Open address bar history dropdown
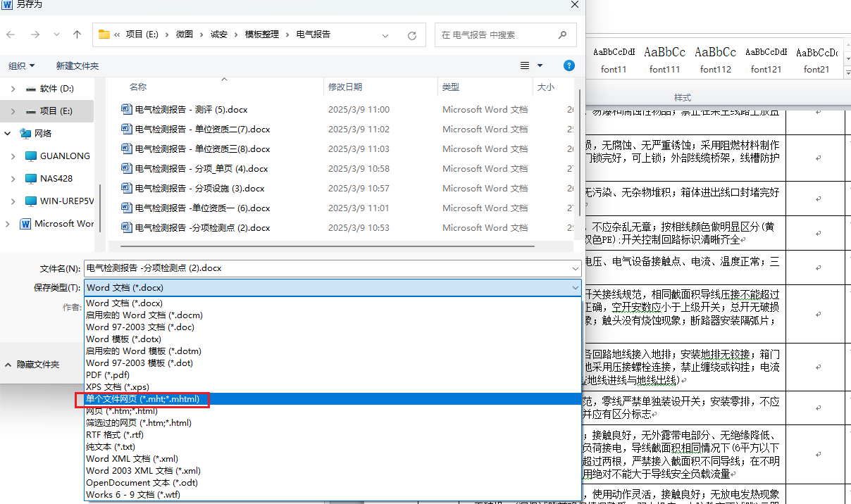The height and width of the screenshot is (504, 851). tap(385, 34)
